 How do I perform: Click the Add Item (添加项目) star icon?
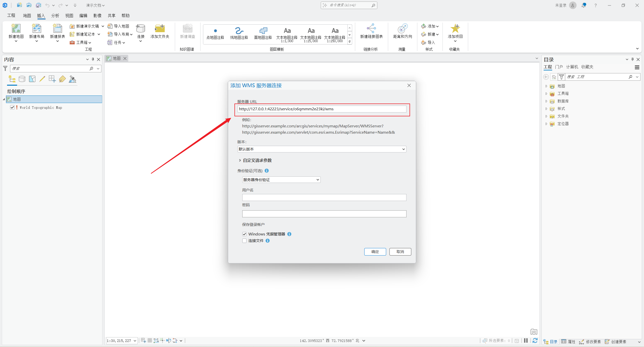[455, 28]
